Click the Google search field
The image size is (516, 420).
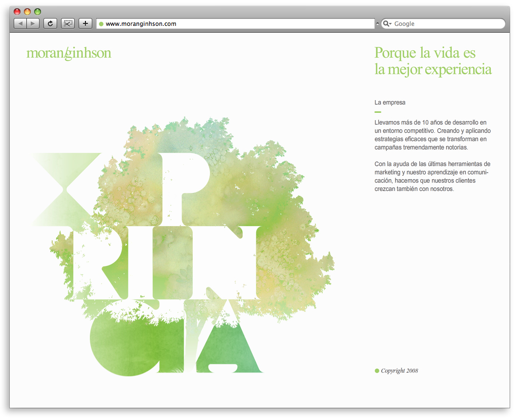coord(447,24)
